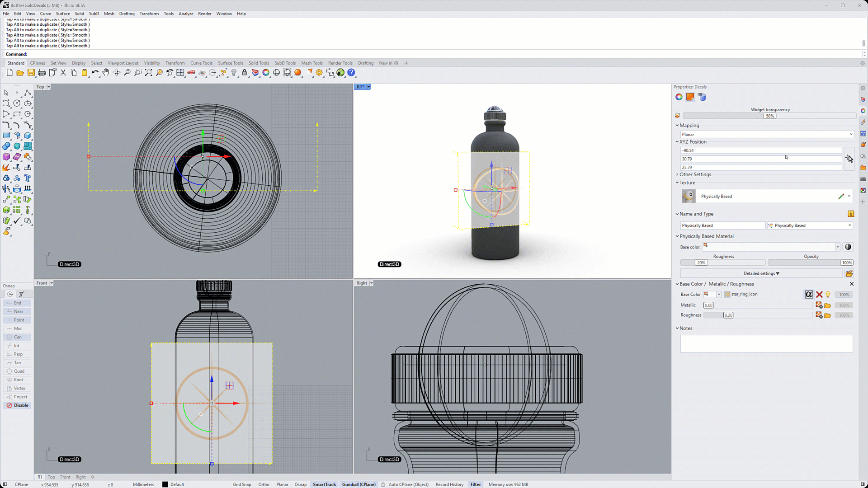
Task: Remove star_ring_icon texture with red X
Action: pos(819,295)
